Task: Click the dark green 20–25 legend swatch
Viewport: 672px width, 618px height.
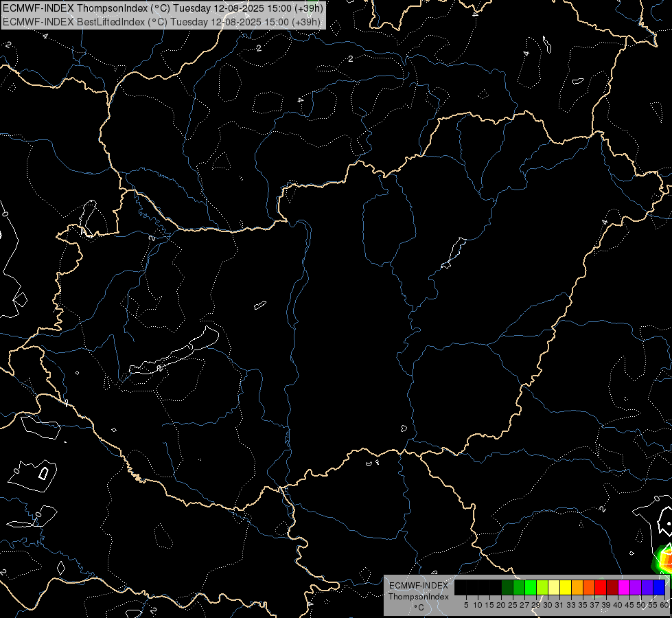Action: coord(507,587)
